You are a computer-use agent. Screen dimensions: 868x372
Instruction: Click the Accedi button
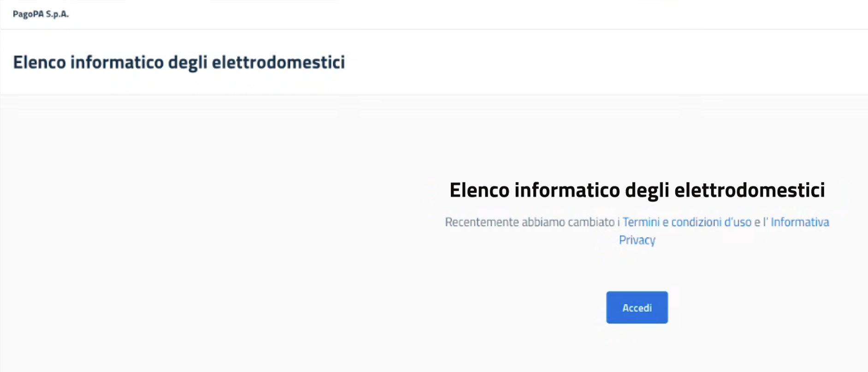click(637, 308)
